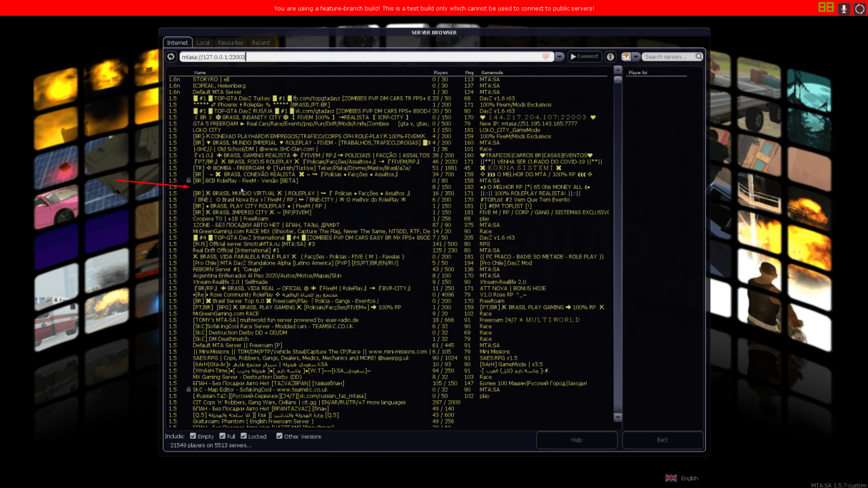Toggle Include Empty servers checkbox
The height and width of the screenshot is (488, 868).
pyautogui.click(x=193, y=436)
